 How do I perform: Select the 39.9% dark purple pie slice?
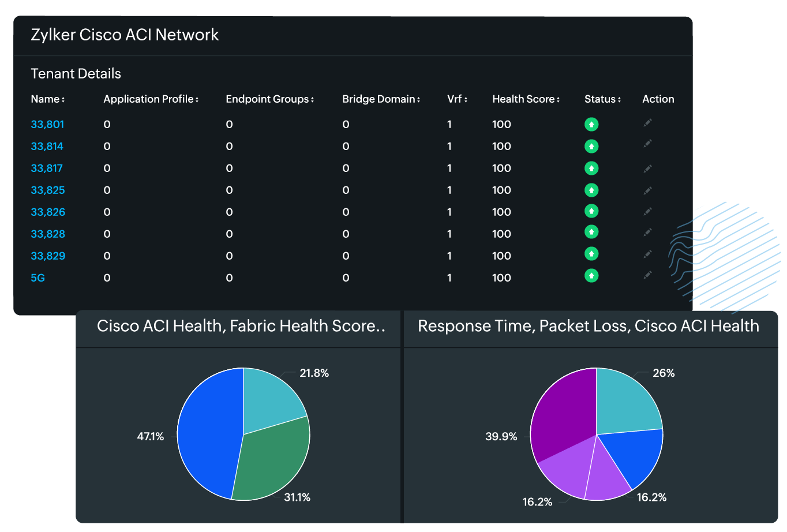tap(563, 415)
